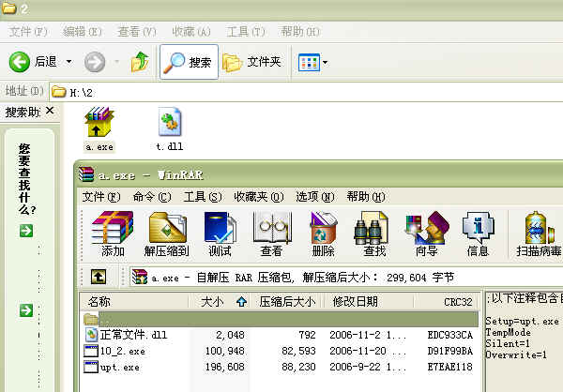
Task: Open Explorer File (文件) menu
Action: (28, 32)
